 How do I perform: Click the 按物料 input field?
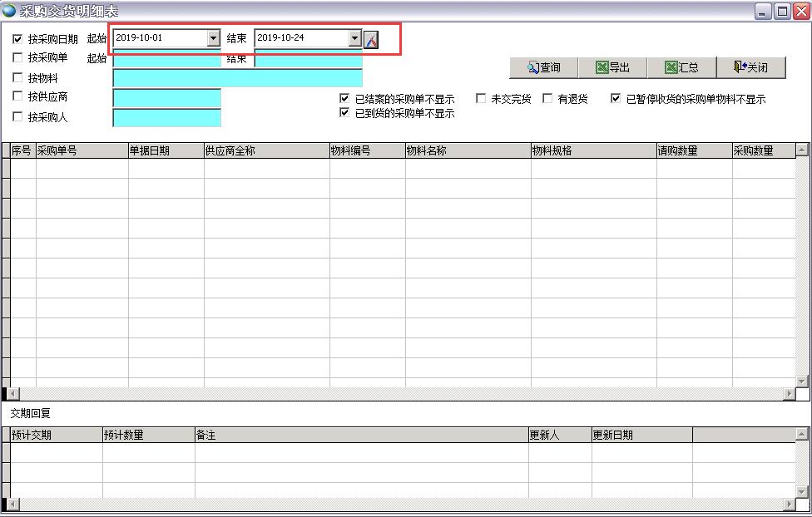237,78
